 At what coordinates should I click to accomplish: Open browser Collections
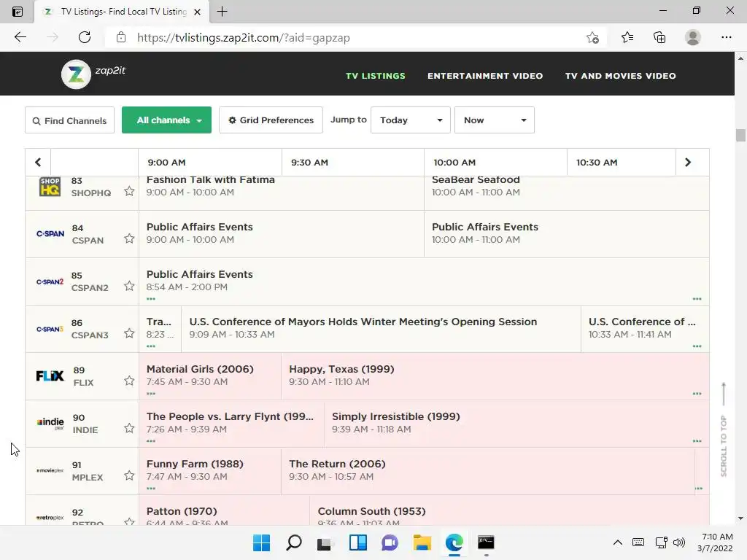pos(659,37)
